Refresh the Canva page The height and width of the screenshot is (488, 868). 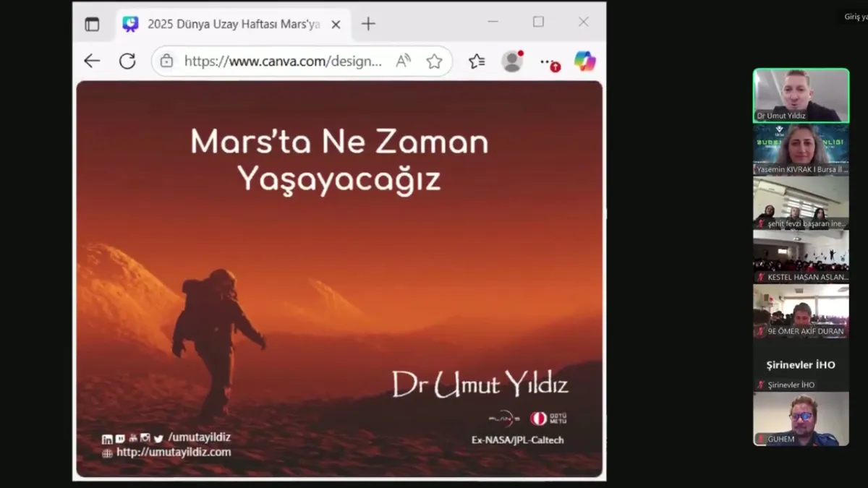(x=127, y=61)
